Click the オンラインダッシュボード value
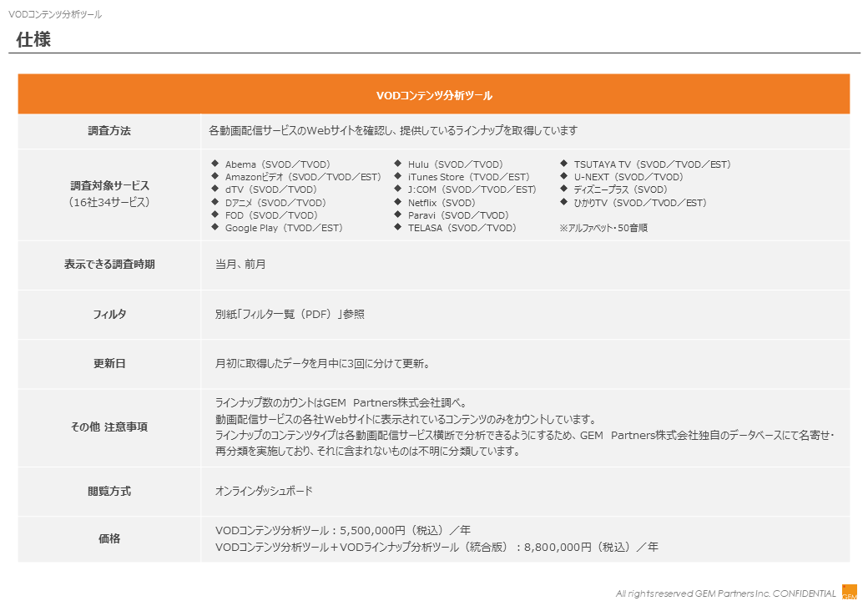 (x=264, y=491)
